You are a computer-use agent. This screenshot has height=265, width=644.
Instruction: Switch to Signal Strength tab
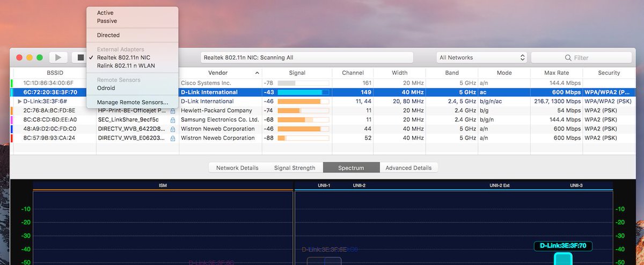click(295, 168)
